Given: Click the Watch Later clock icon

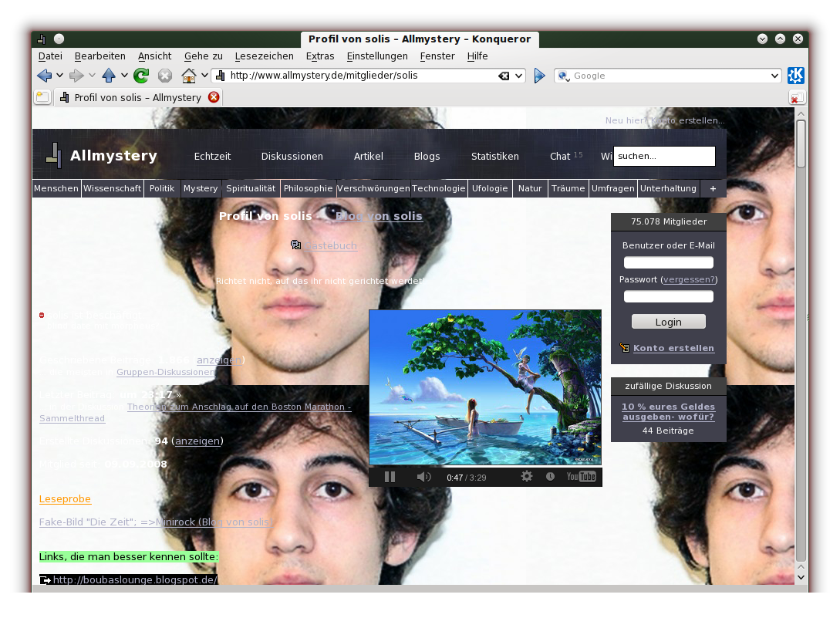Looking at the screenshot, I should coord(550,476).
